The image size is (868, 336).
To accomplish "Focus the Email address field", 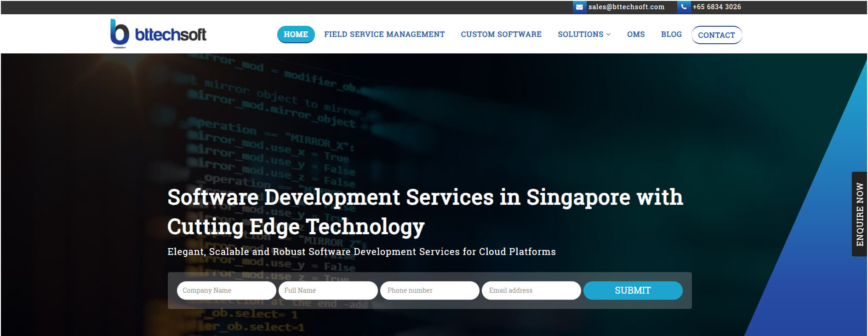I will [531, 290].
